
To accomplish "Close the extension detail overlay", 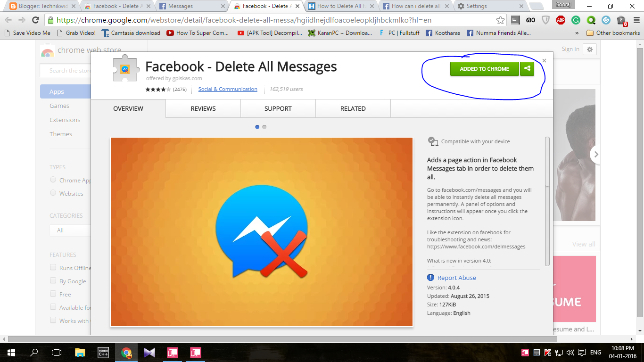I will (x=544, y=61).
